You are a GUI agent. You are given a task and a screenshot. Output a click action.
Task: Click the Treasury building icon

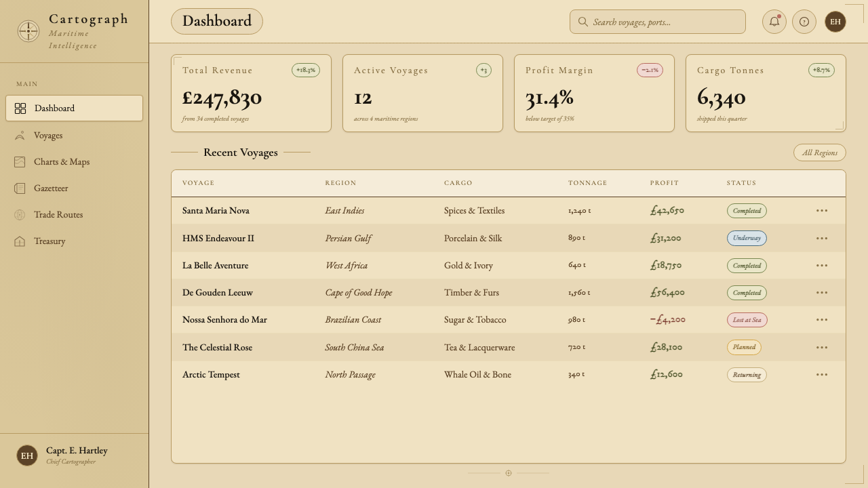[20, 241]
